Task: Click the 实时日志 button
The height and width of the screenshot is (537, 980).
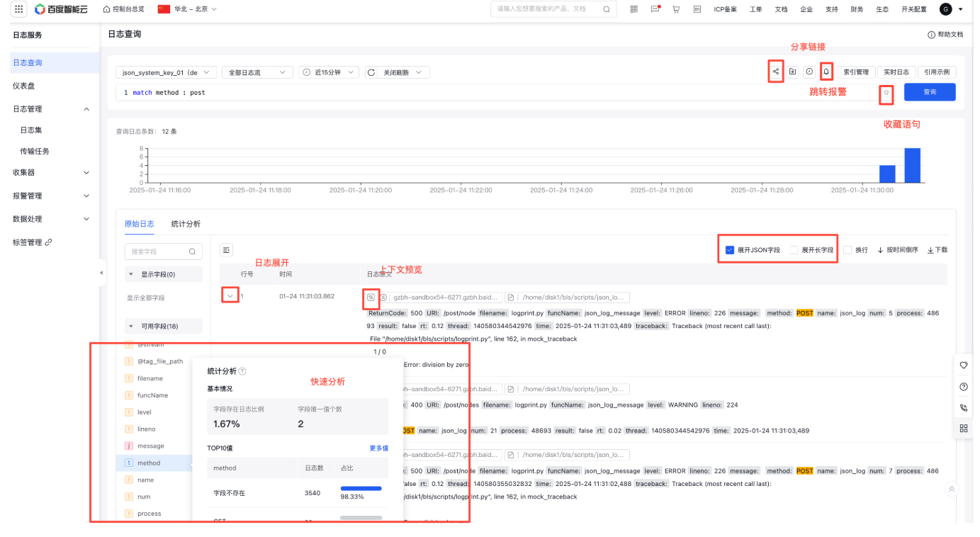Action: (896, 72)
